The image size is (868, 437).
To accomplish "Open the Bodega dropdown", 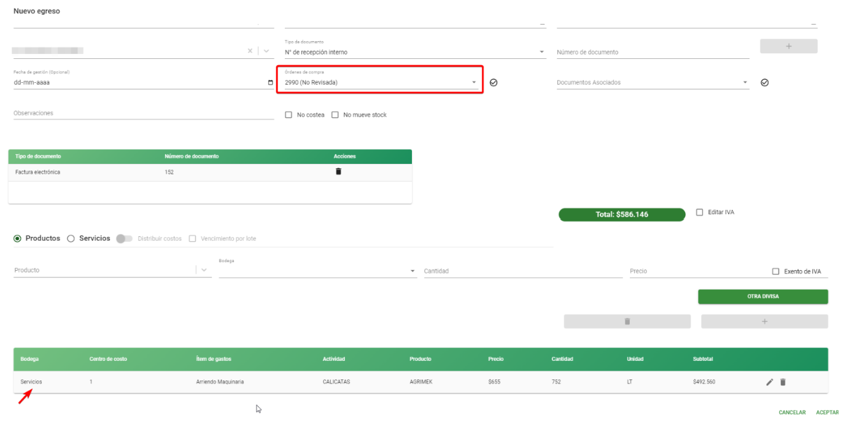I will 318,271.
